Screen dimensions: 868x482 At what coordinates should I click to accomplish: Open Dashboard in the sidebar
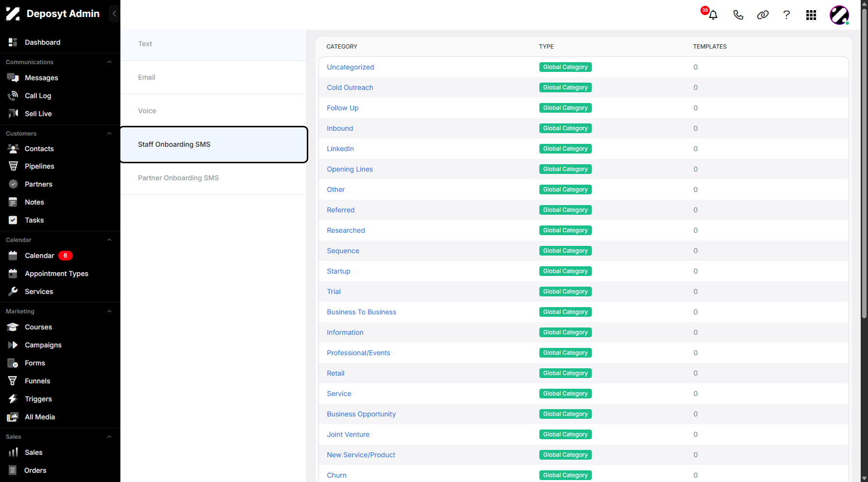[42, 42]
